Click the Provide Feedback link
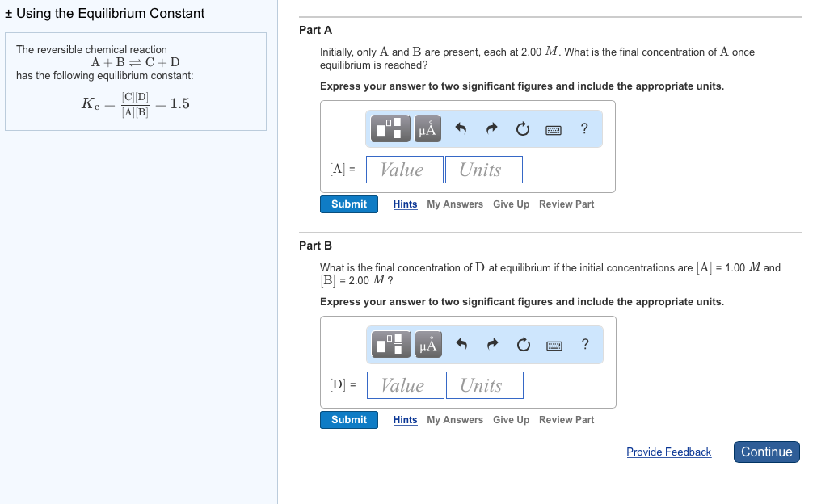The height and width of the screenshot is (504, 817). coord(668,452)
